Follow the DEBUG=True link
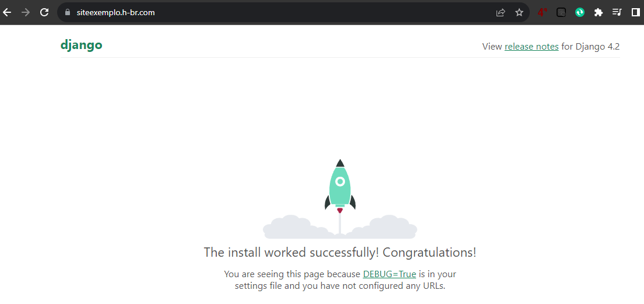This screenshot has width=644, height=304. 389,274
